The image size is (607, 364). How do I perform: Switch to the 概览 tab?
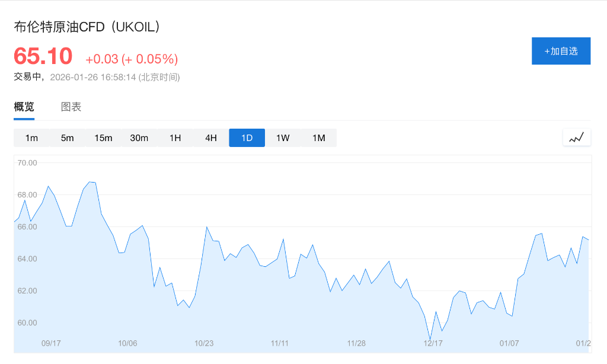point(23,107)
